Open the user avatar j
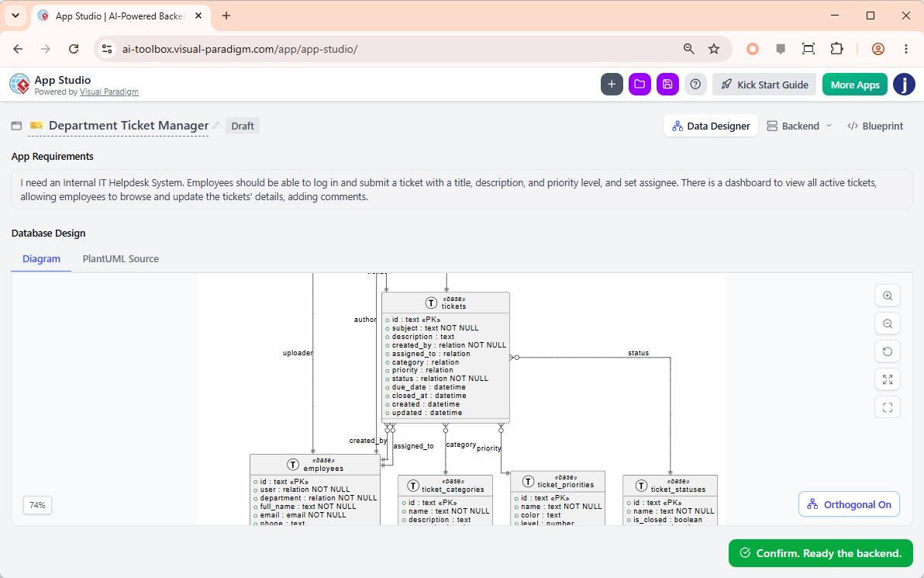Image resolution: width=924 pixels, height=578 pixels. pos(904,85)
